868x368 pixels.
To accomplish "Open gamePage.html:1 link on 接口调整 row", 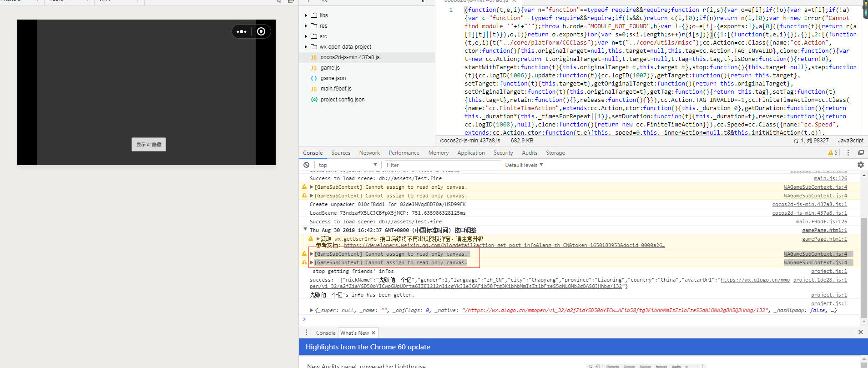I will coord(825,230).
